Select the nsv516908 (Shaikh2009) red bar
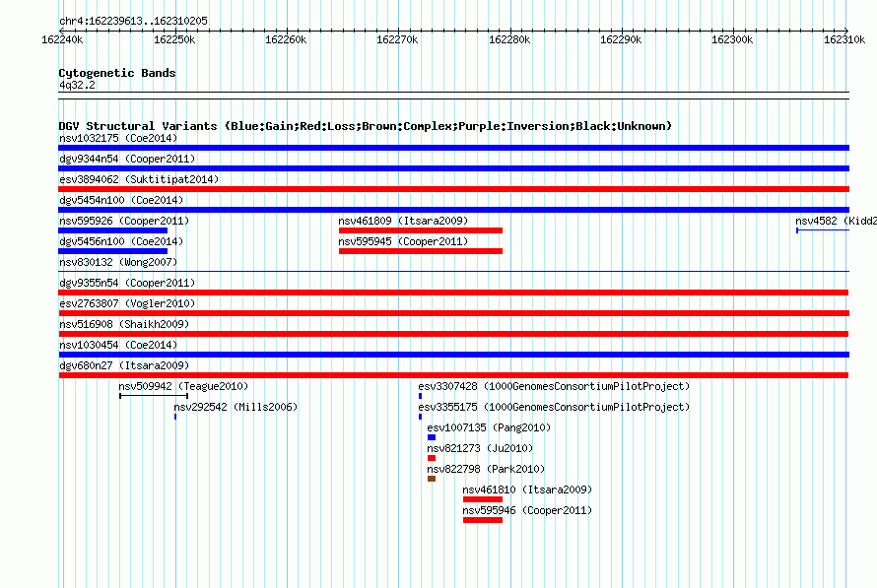This screenshot has height=588, width=877. point(453,334)
